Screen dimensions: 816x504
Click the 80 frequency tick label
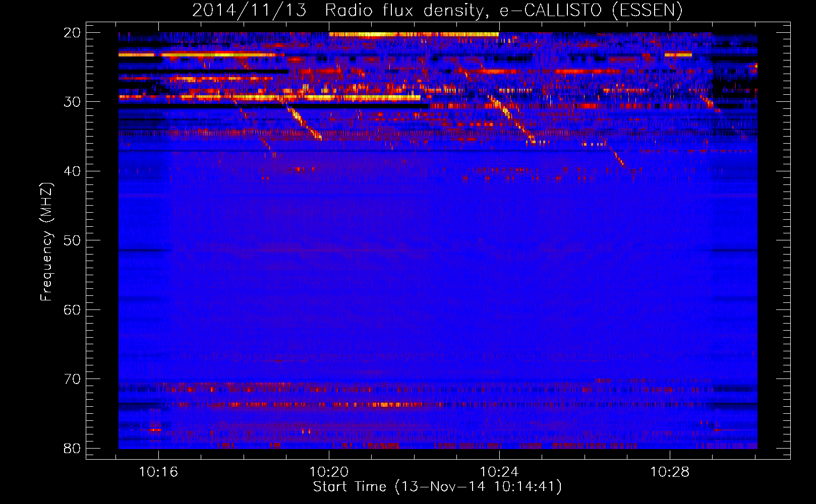72,448
